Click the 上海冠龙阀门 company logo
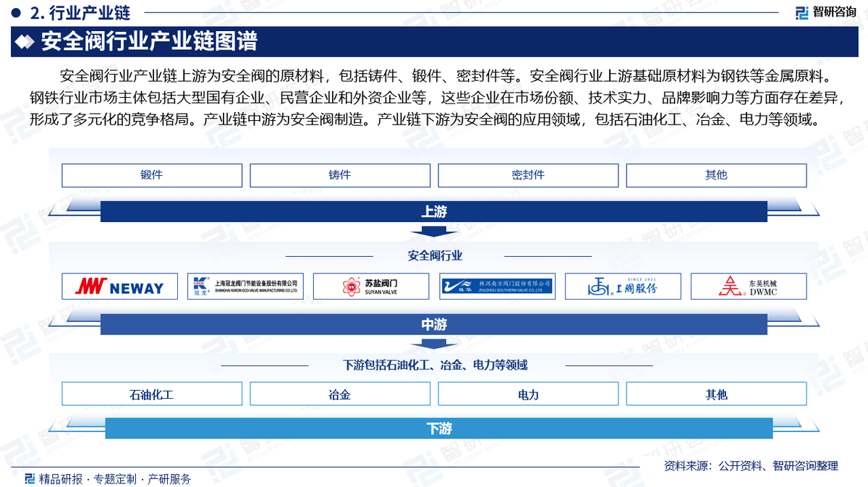868x487 pixels. (246, 287)
